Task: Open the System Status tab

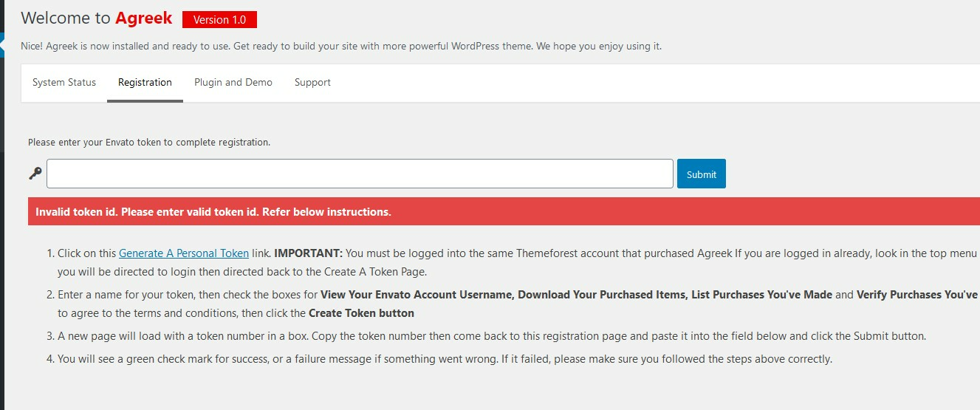Action: [64, 82]
